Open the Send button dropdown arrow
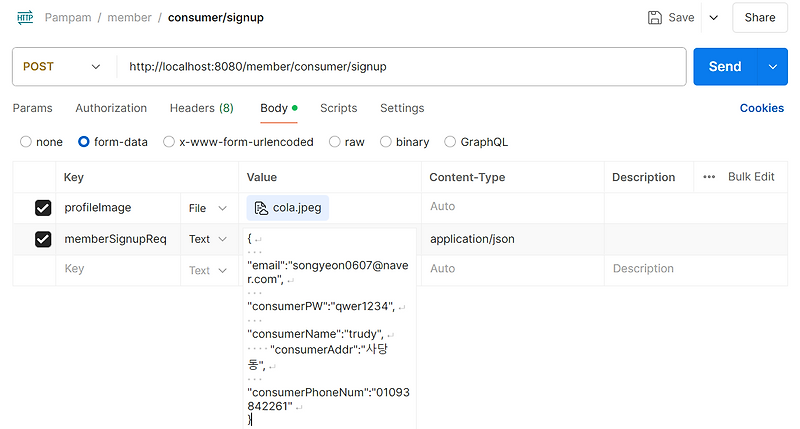Screen dimensions: 800x429 (x=771, y=67)
